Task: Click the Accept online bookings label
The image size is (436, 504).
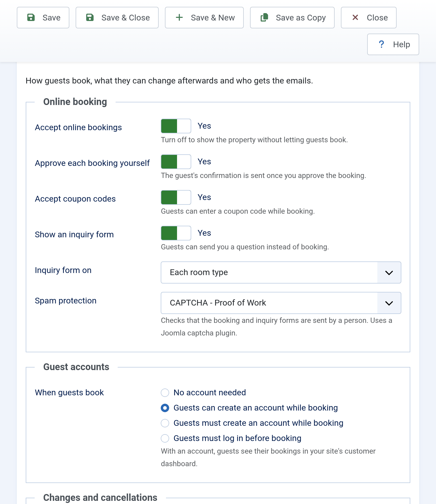Action: (78, 127)
